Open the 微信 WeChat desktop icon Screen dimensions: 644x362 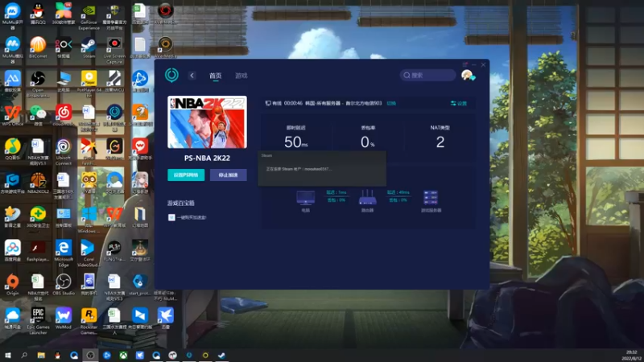click(x=38, y=115)
